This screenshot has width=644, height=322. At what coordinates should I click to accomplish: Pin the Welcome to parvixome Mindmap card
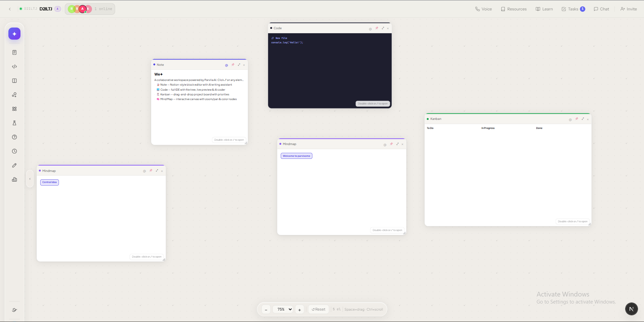(x=391, y=144)
